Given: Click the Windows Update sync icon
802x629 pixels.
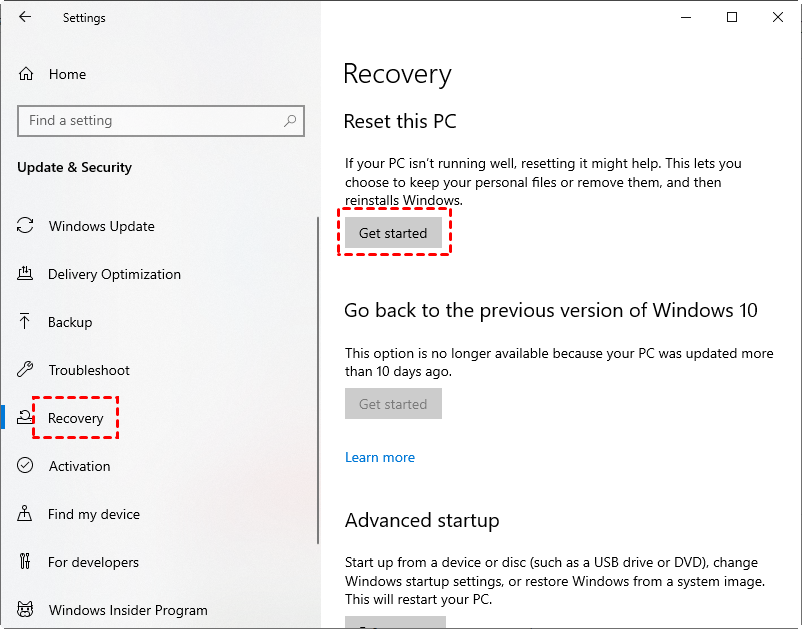Looking at the screenshot, I should (26, 226).
